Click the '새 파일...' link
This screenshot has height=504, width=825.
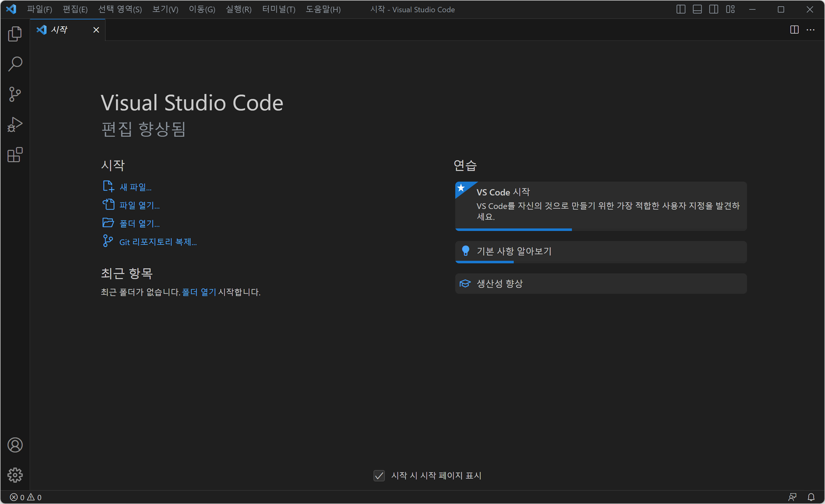pyautogui.click(x=135, y=187)
